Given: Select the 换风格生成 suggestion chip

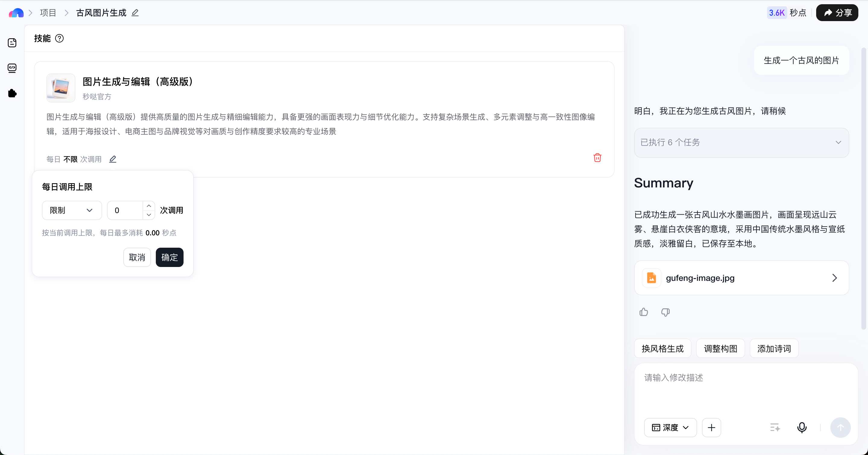Looking at the screenshot, I should pos(662,348).
